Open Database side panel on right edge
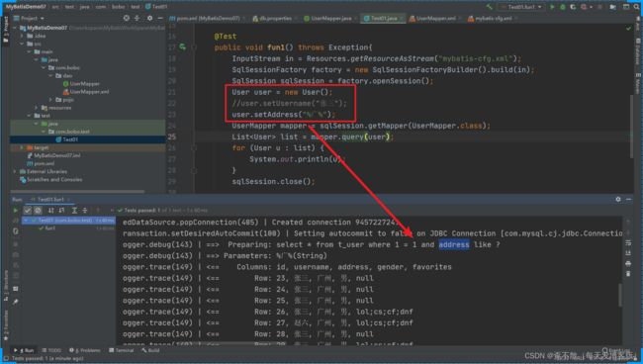The height and width of the screenshot is (364, 643). click(x=638, y=51)
